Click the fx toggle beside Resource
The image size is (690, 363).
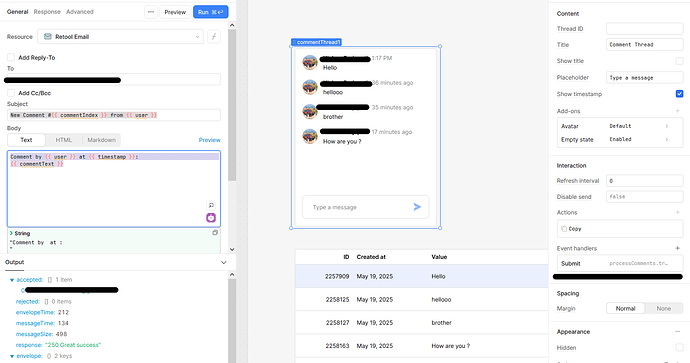(214, 37)
